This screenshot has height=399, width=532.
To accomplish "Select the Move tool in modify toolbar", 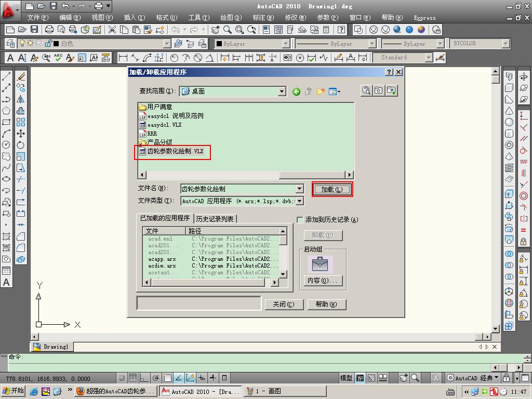I will [x=21, y=134].
